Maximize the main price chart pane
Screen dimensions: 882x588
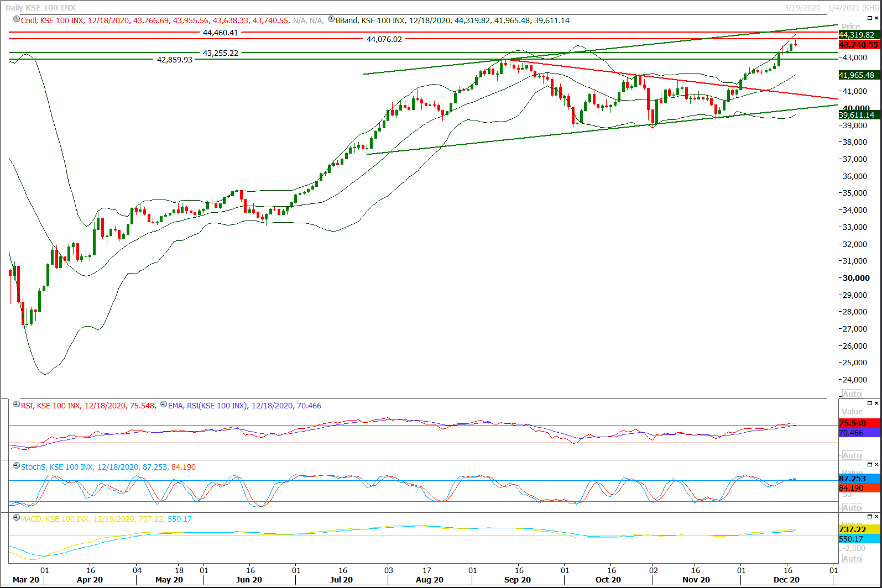pyautogui.click(x=870, y=18)
